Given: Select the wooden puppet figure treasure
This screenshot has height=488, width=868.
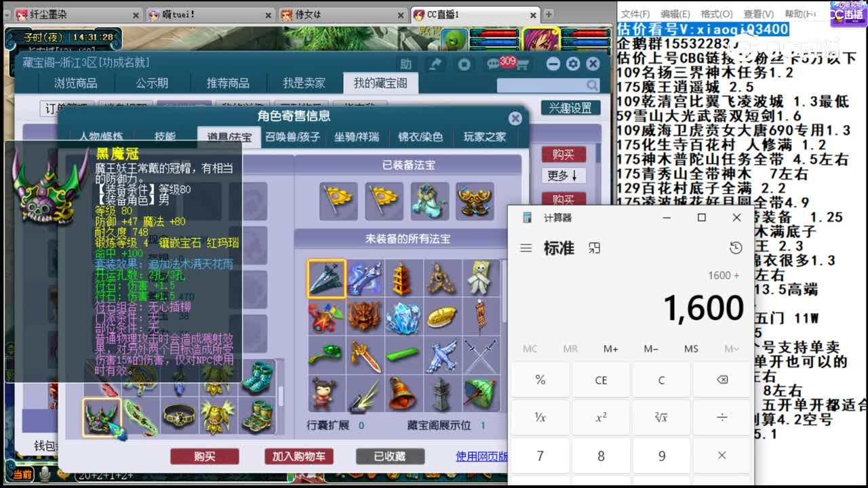Looking at the screenshot, I should [x=441, y=279].
